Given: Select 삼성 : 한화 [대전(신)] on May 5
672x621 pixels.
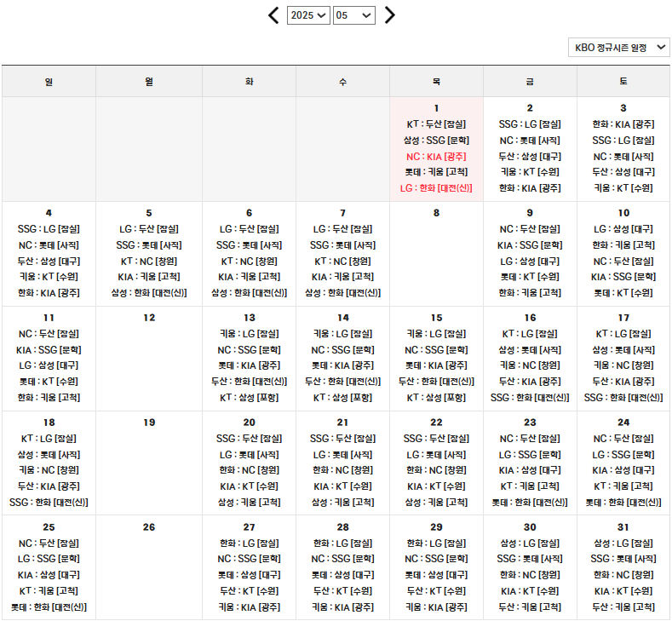Looking at the screenshot, I should coord(149,293).
